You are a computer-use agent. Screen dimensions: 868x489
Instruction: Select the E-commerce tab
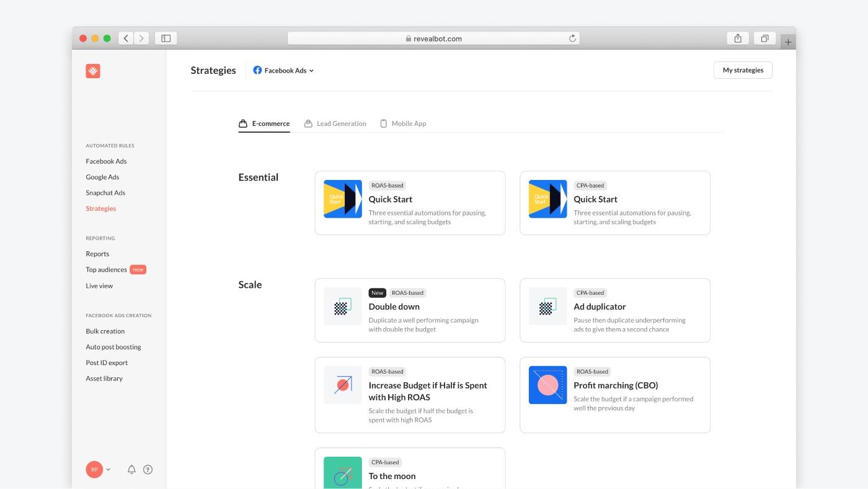264,123
